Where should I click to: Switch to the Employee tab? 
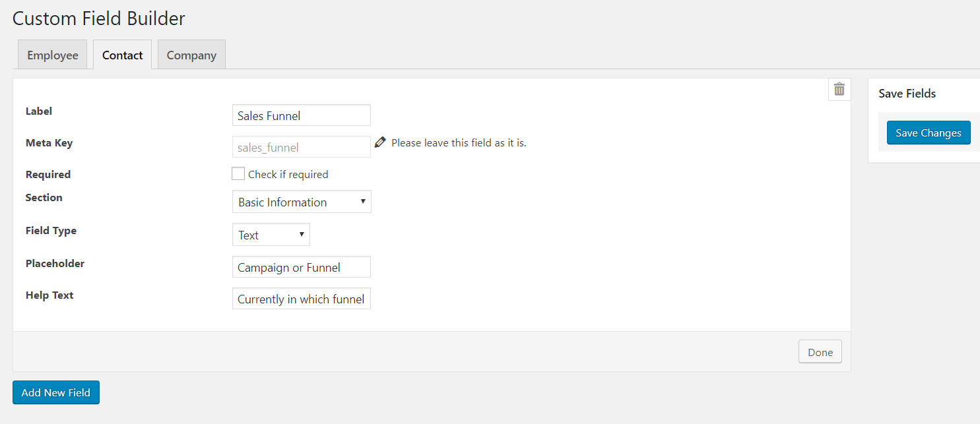pos(52,55)
